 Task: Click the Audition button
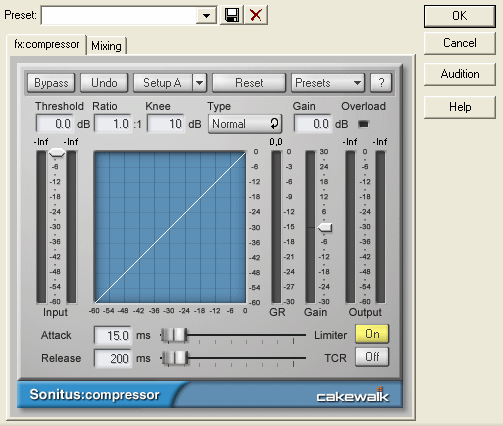[x=460, y=74]
